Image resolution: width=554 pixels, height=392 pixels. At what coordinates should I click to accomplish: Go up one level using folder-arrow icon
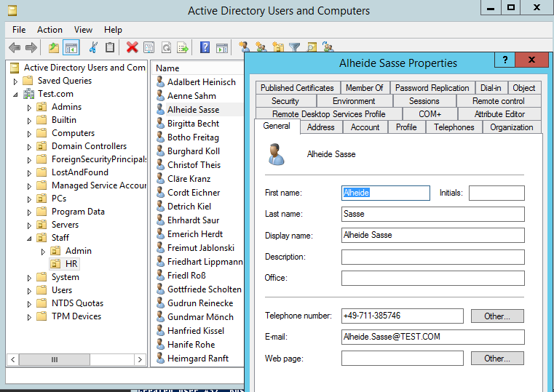coord(54,47)
